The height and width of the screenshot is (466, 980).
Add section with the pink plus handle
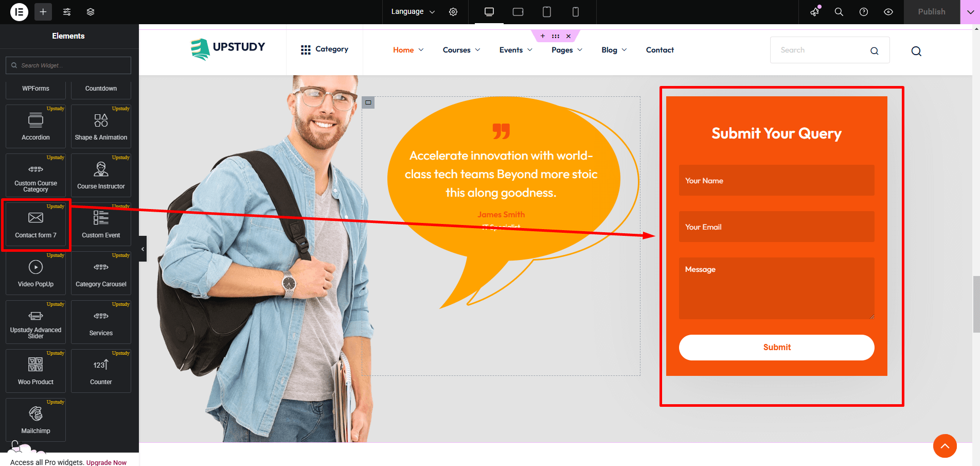coord(543,36)
